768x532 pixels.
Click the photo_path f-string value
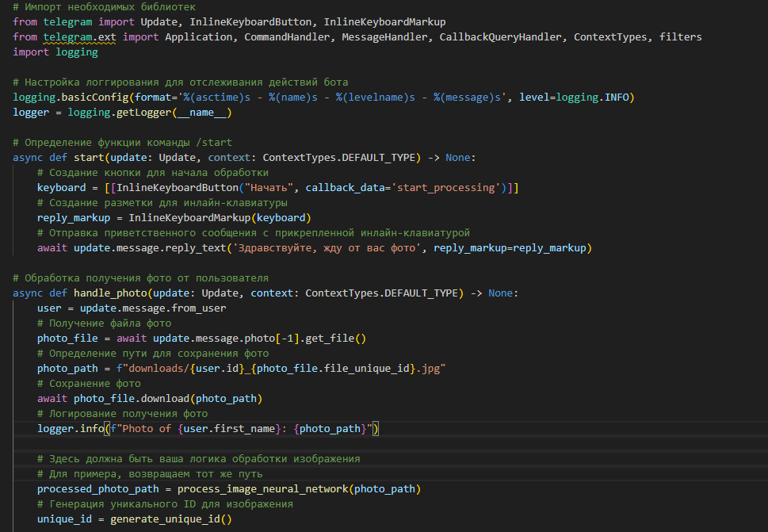coord(281,369)
